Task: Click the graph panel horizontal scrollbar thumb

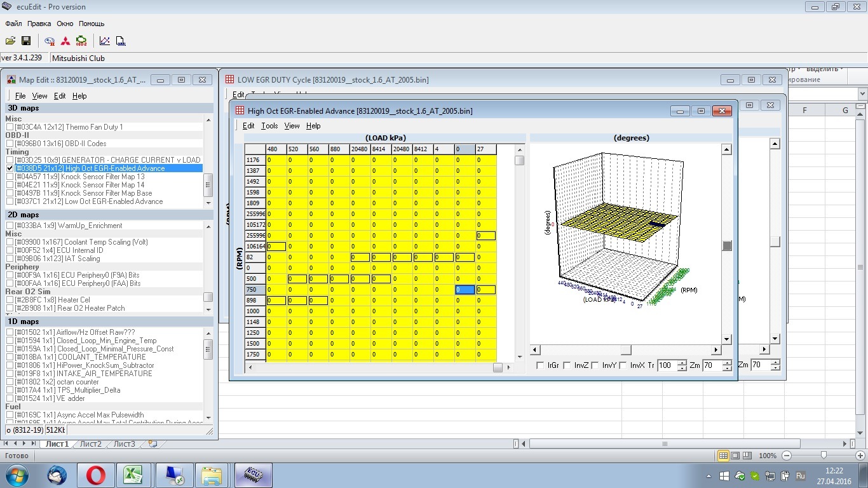Action: click(626, 349)
